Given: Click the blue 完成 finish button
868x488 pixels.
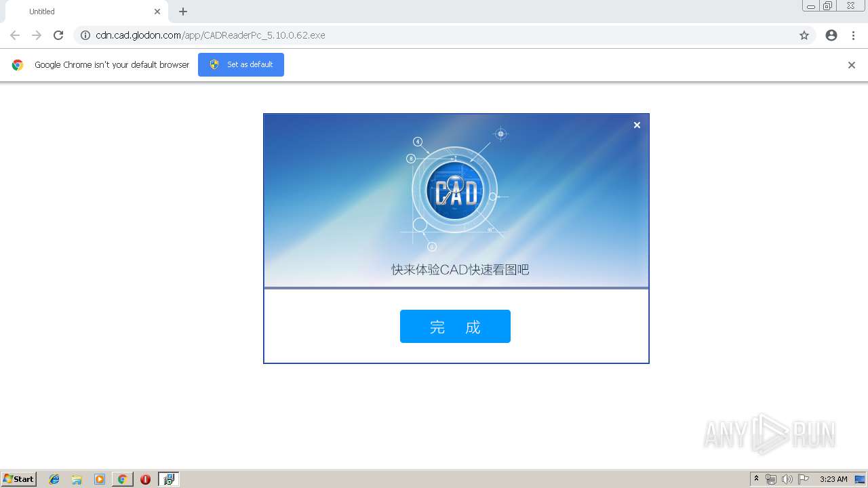Looking at the screenshot, I should pyautogui.click(x=455, y=326).
